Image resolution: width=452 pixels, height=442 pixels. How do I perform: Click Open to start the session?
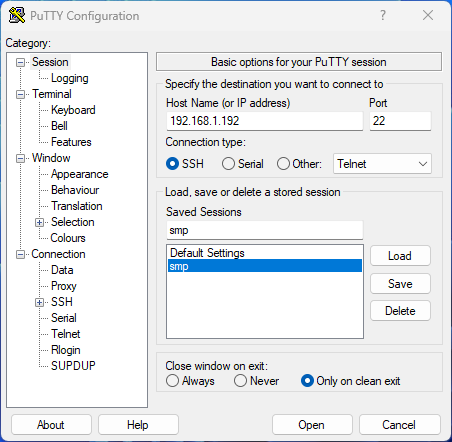(312, 425)
